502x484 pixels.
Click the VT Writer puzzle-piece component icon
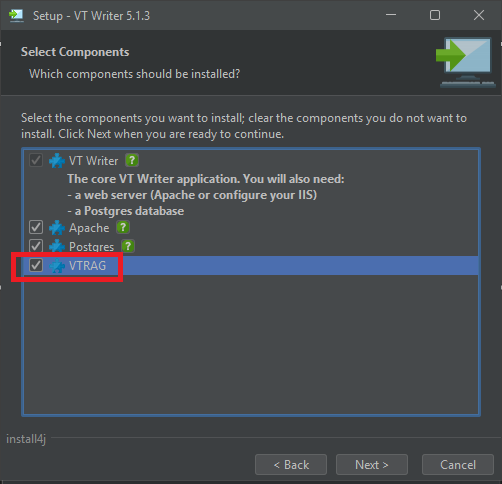point(57,161)
